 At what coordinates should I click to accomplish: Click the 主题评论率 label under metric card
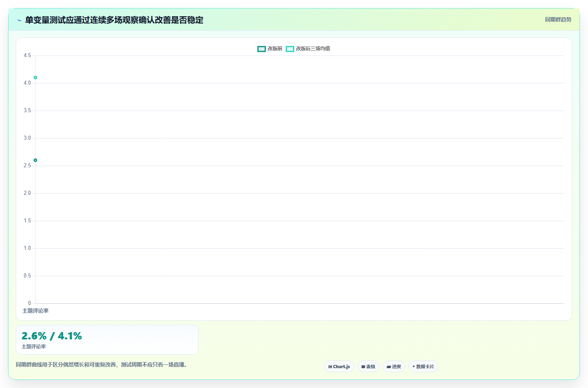34,347
